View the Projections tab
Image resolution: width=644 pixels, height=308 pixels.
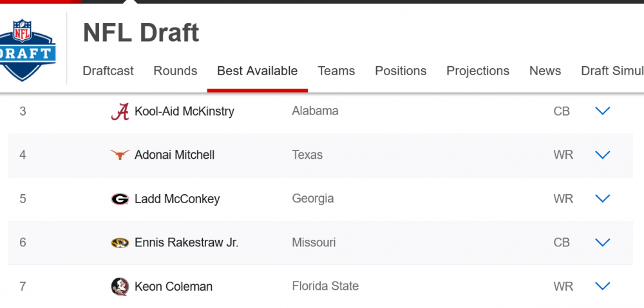(478, 71)
